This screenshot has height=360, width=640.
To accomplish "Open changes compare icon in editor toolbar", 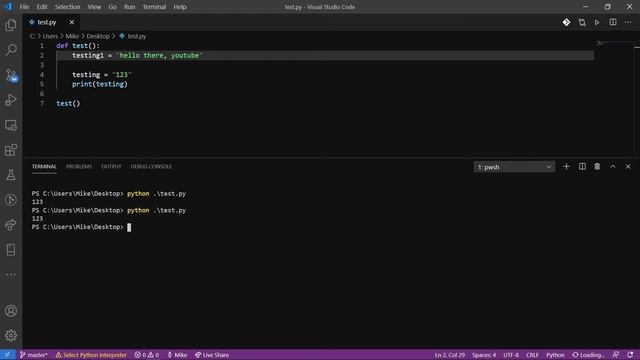I will [x=582, y=22].
